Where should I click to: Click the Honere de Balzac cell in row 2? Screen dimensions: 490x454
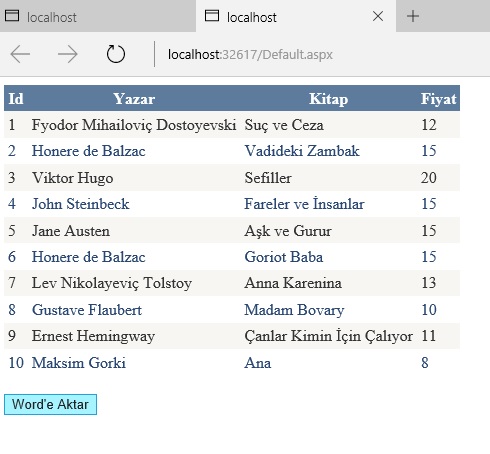pos(88,151)
